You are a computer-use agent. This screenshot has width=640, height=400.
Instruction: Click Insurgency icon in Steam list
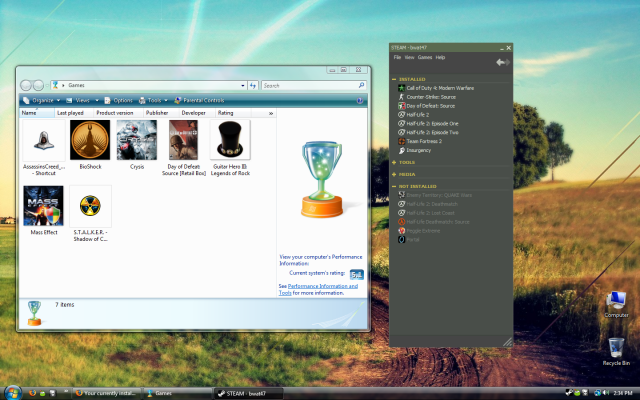pos(402,150)
